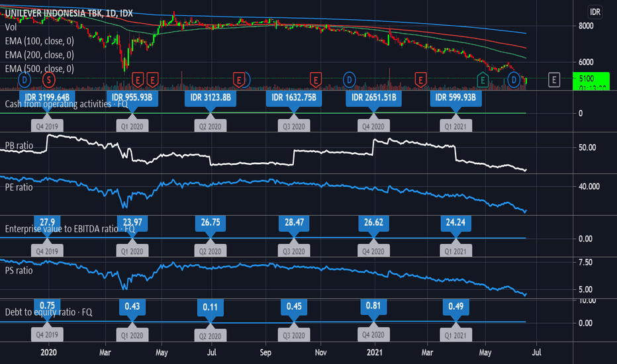Viewport: 617px width, 364px height.
Task: Click the IDR 3123.8B cash flow label
Action: point(211,97)
